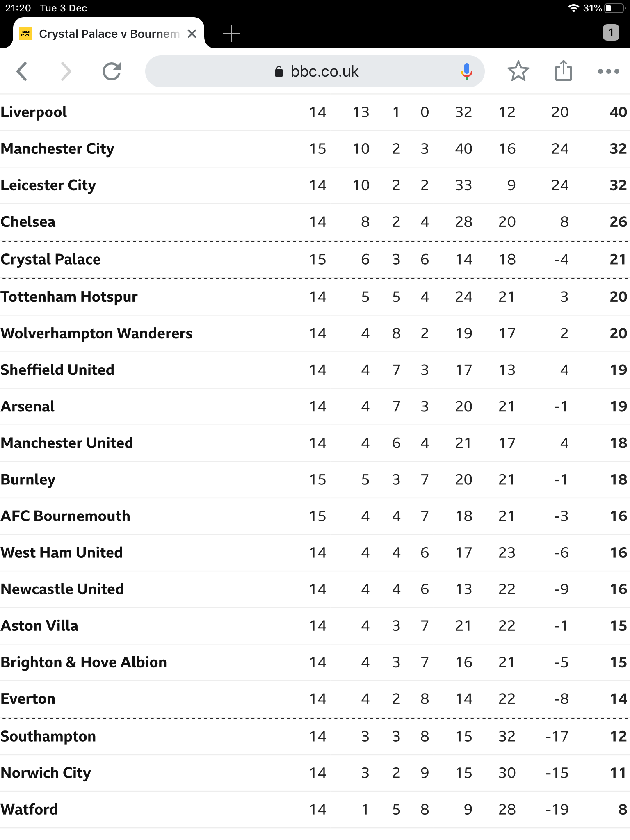Open the Manchester City team link
This screenshot has height=840, width=630.
click(57, 149)
